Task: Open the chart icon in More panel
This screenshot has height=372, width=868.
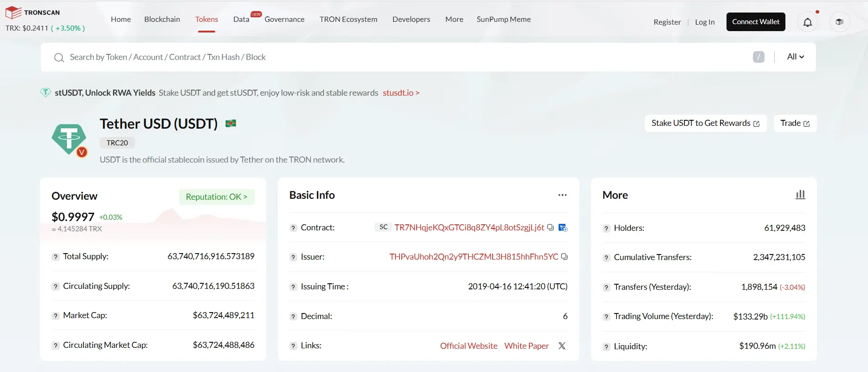Action: pos(800,195)
